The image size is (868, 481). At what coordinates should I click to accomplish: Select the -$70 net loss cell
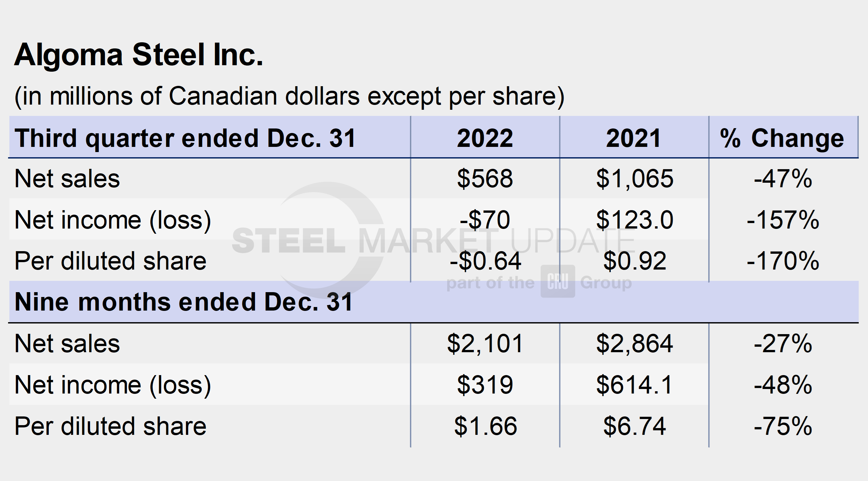click(485, 220)
